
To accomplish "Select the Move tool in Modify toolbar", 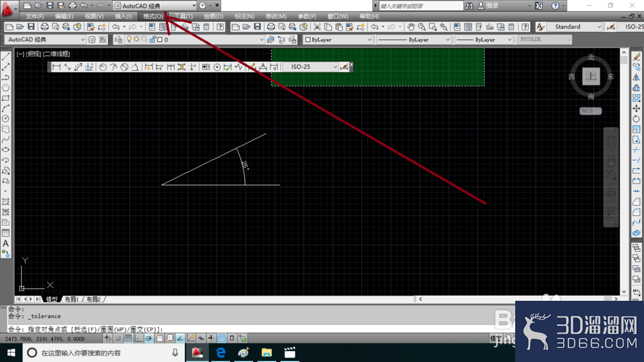I will (x=636, y=108).
